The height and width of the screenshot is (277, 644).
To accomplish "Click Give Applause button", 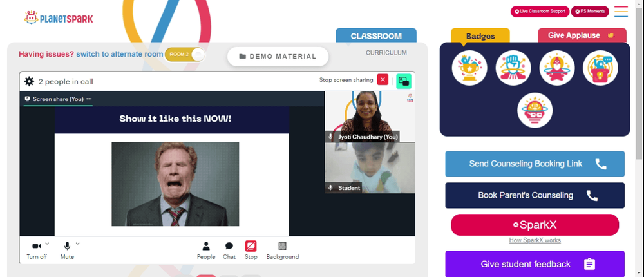I will (x=582, y=35).
